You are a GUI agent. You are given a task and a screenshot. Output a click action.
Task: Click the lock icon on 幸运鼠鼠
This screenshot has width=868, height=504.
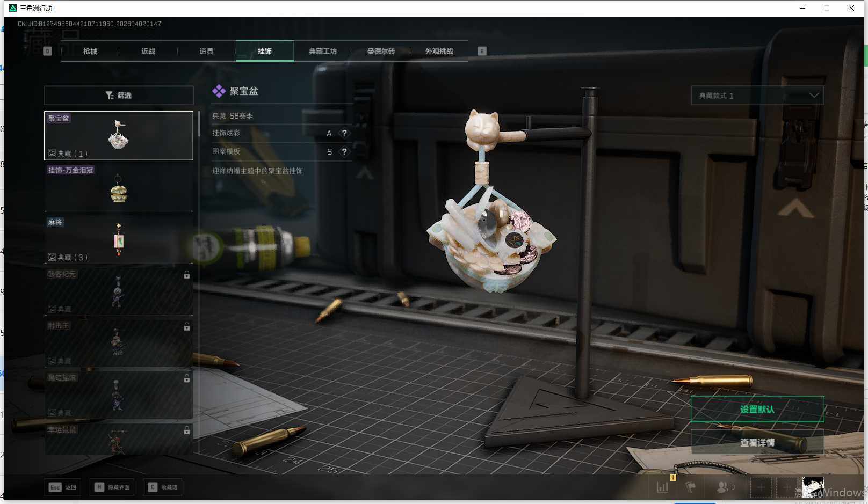pyautogui.click(x=187, y=430)
